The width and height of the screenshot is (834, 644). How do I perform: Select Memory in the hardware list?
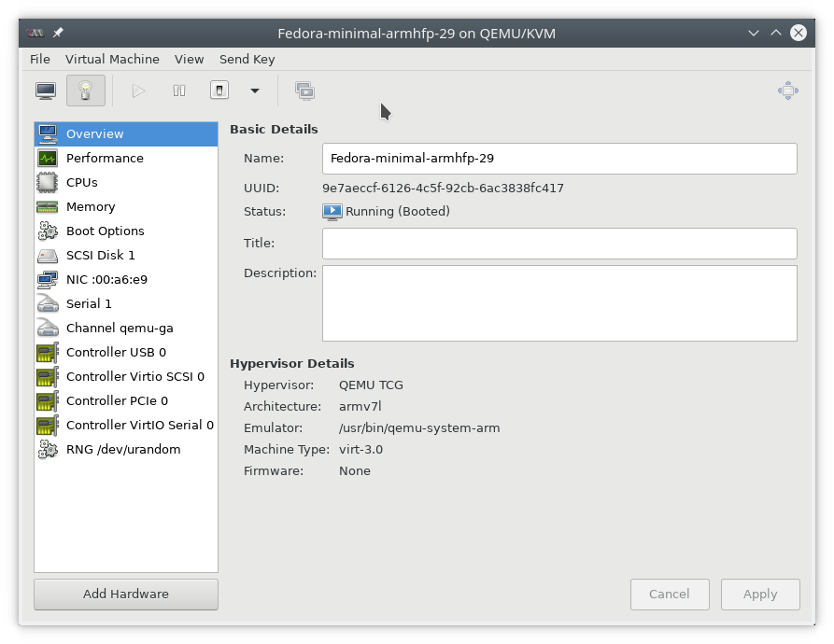tap(126, 206)
